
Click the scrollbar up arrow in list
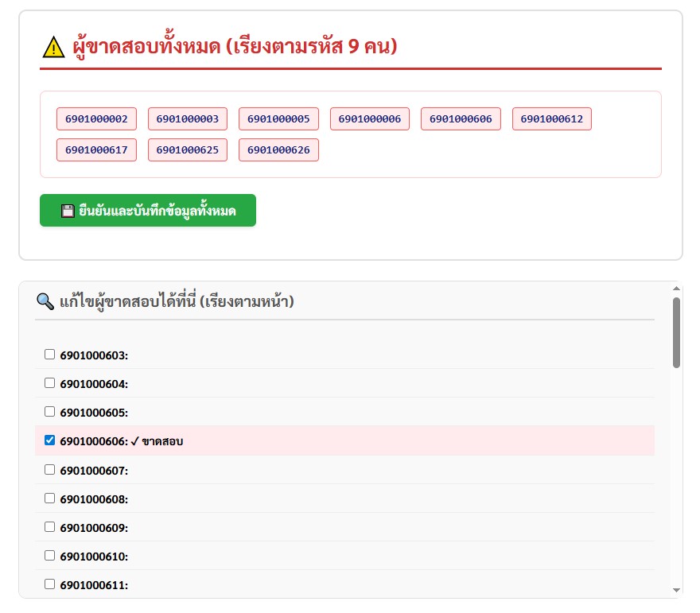[676, 289]
